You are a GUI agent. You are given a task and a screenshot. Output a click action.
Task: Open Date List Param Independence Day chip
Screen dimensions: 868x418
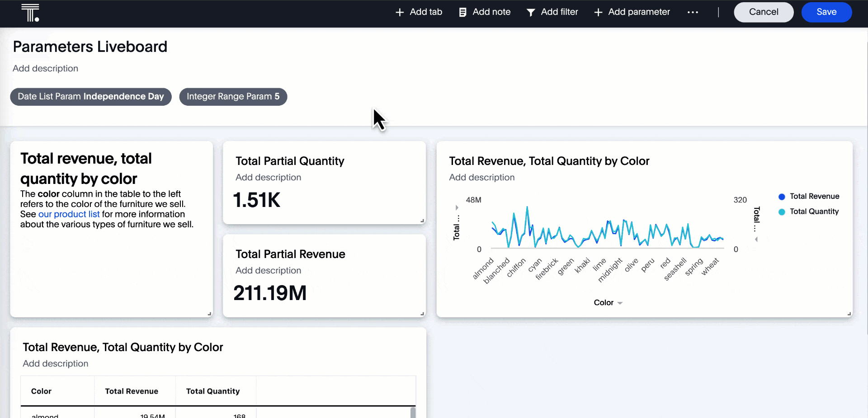pos(91,97)
